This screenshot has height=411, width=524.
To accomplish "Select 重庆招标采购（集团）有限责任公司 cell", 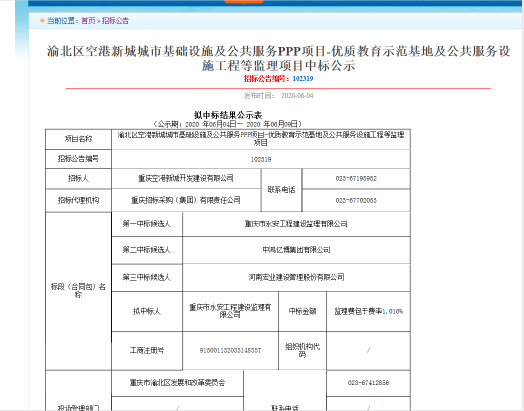I will point(186,200).
